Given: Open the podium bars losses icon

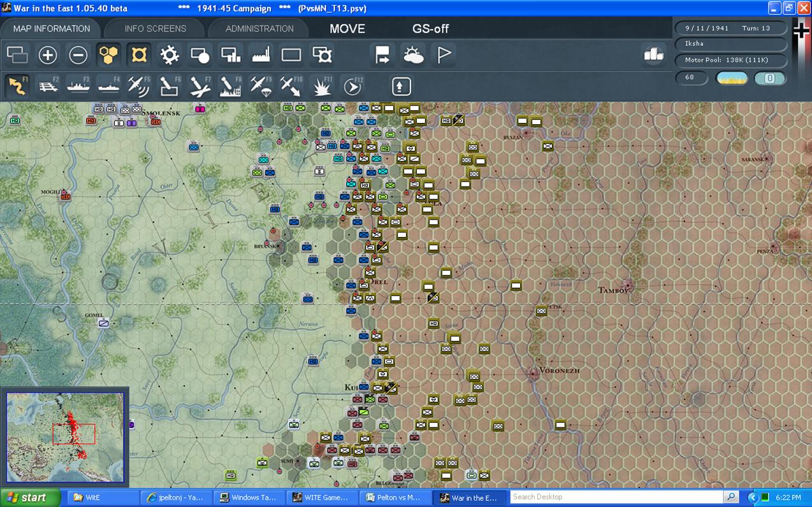Looking at the screenshot, I should coord(653,55).
